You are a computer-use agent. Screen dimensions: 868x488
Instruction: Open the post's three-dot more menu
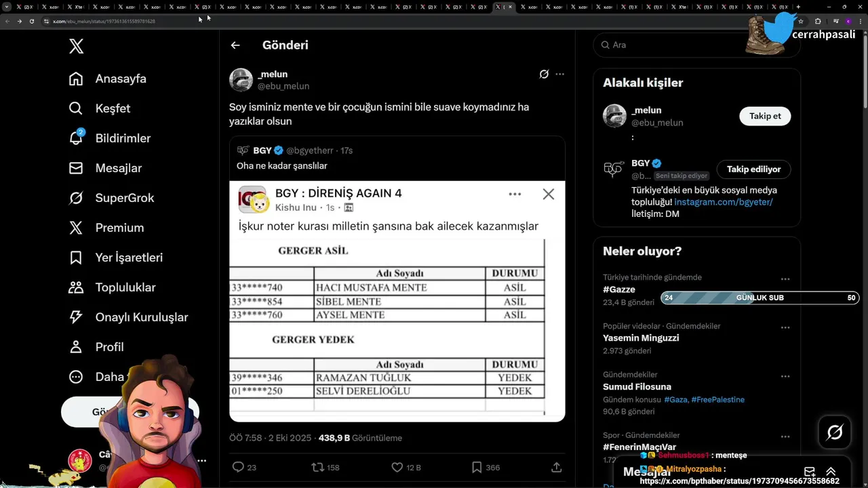pyautogui.click(x=559, y=74)
